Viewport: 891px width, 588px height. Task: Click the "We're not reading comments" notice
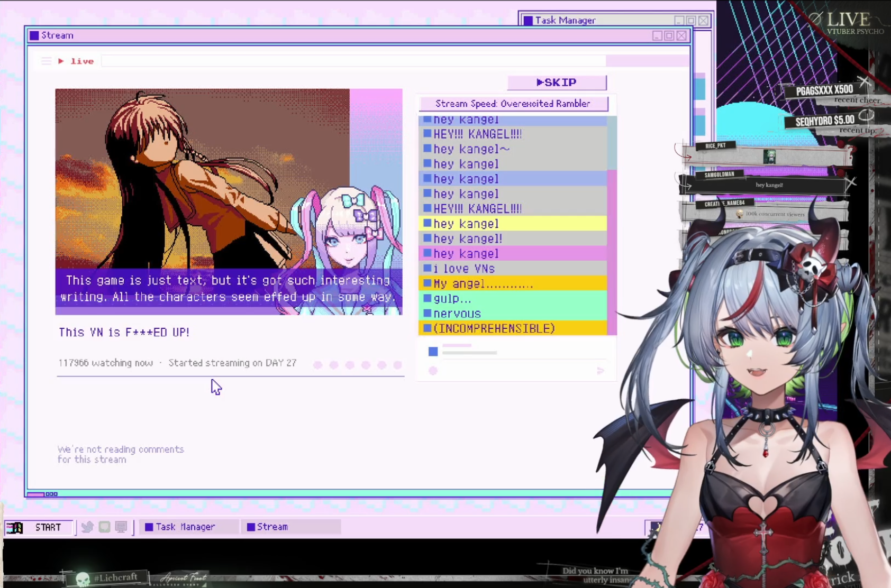click(x=121, y=454)
